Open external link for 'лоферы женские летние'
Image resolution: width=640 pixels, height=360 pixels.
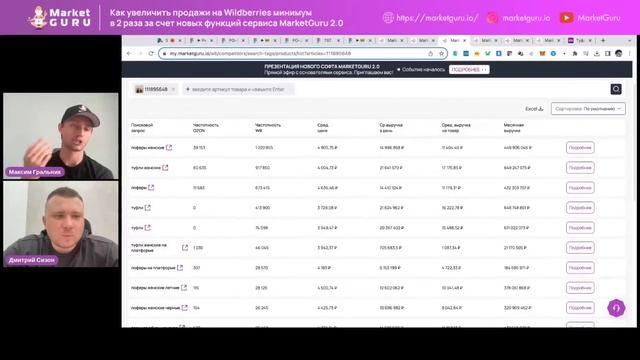[184, 287]
